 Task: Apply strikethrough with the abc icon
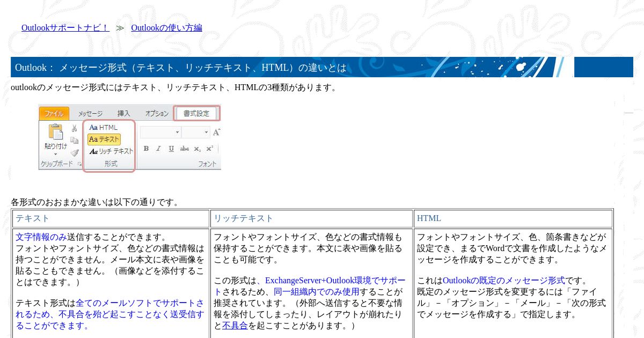[x=185, y=149]
